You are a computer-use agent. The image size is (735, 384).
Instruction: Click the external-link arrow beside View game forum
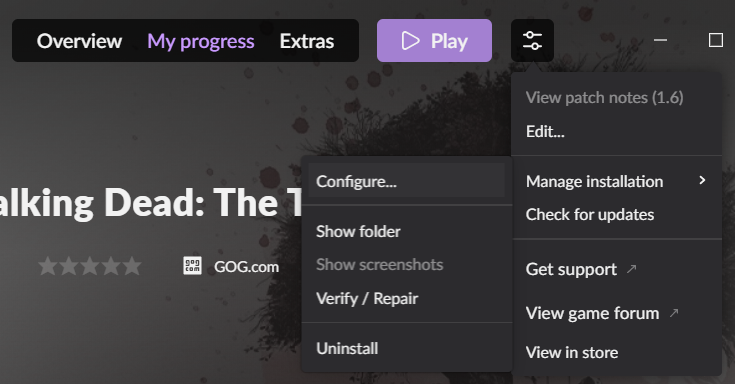[x=674, y=313]
